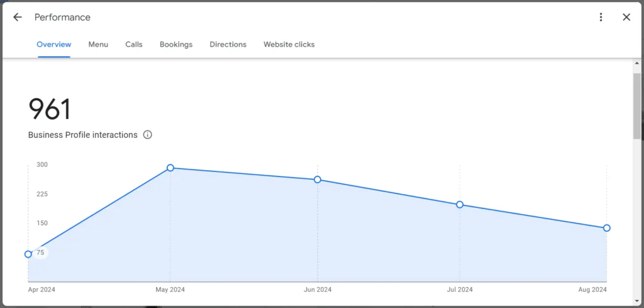View the Website clicks tab
Screen dimensions: 644x308
[x=289, y=45]
